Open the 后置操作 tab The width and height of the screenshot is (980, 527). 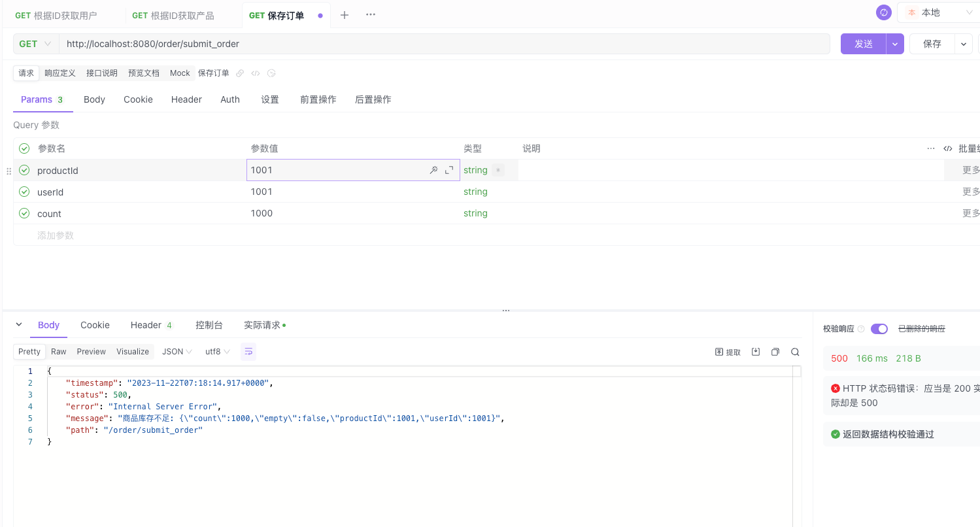click(373, 99)
